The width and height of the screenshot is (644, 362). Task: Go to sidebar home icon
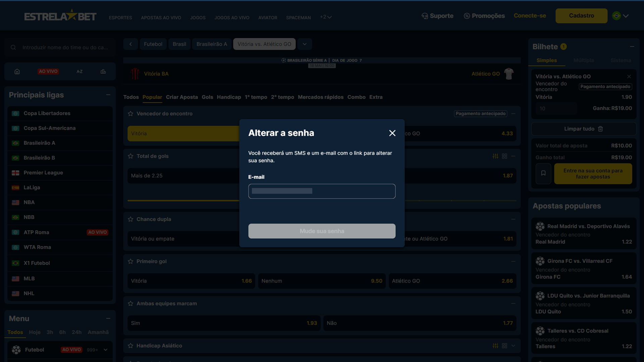click(x=17, y=71)
